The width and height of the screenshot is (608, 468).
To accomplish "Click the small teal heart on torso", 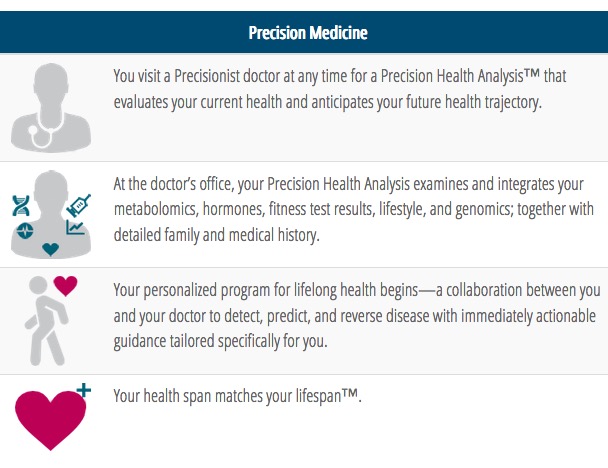I will coord(50,249).
